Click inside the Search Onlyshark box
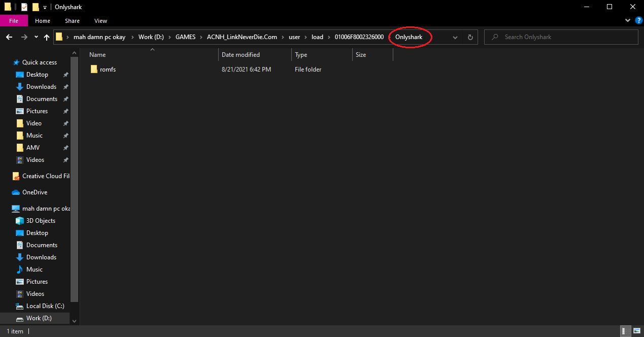The width and height of the screenshot is (644, 337). click(x=561, y=37)
